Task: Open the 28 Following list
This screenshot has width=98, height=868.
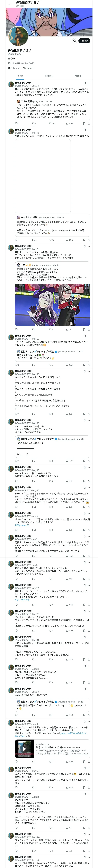Action: pos(14,68)
